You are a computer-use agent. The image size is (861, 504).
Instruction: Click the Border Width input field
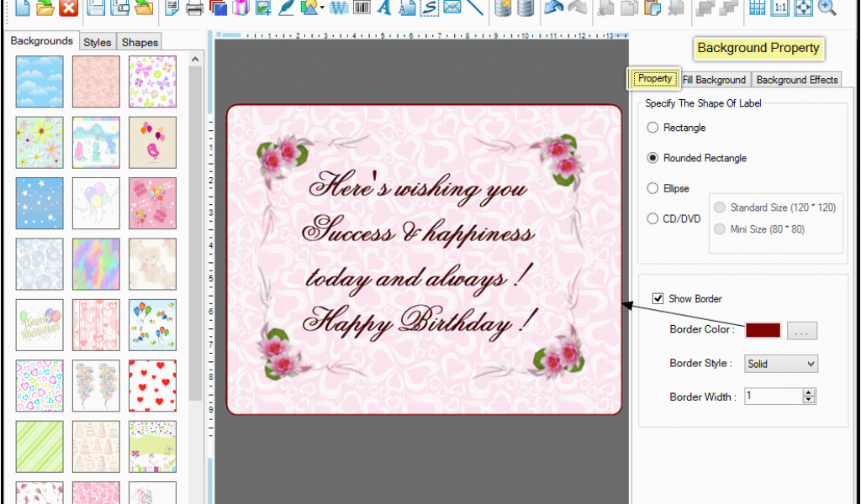(774, 396)
